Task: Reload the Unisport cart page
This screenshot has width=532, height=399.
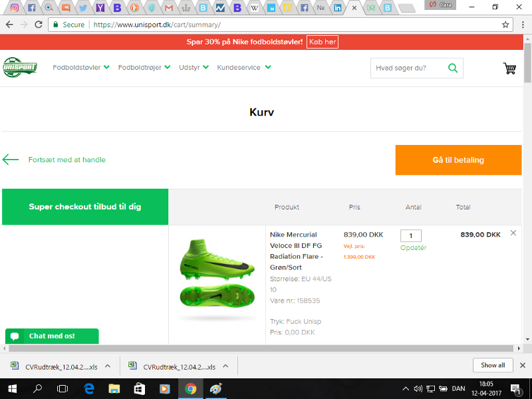Action: 39,25
